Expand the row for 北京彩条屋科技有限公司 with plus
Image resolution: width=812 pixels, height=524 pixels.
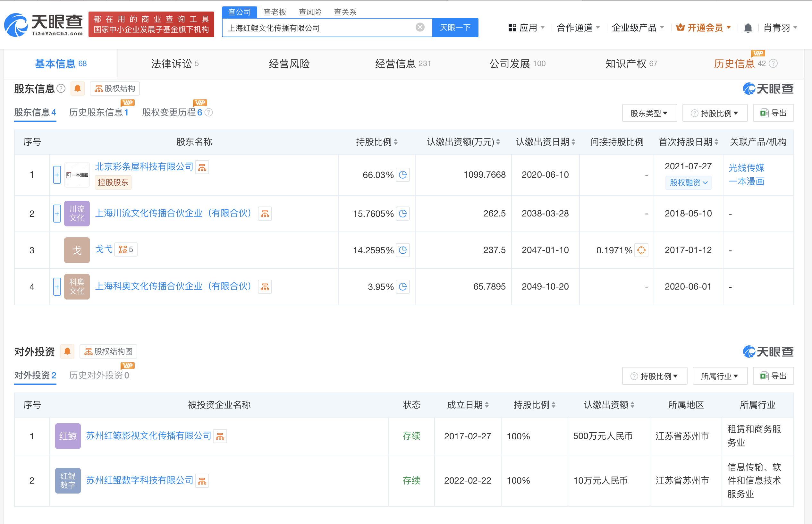[57, 175]
